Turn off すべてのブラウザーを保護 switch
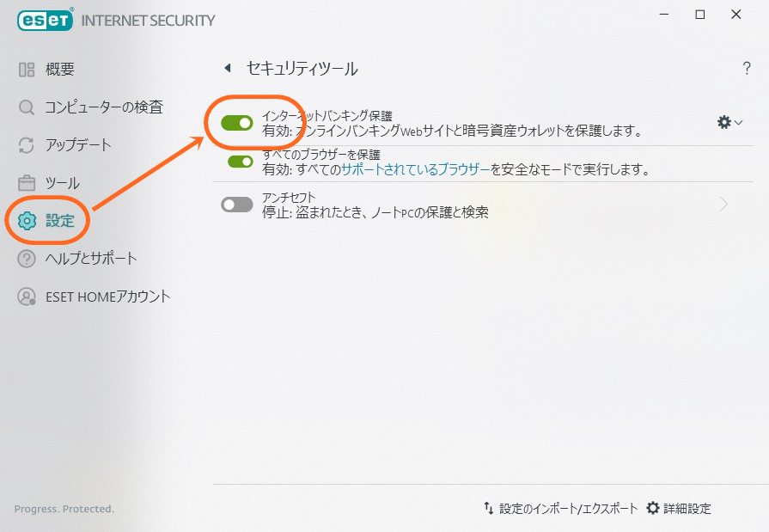The image size is (769, 532). coord(241,162)
